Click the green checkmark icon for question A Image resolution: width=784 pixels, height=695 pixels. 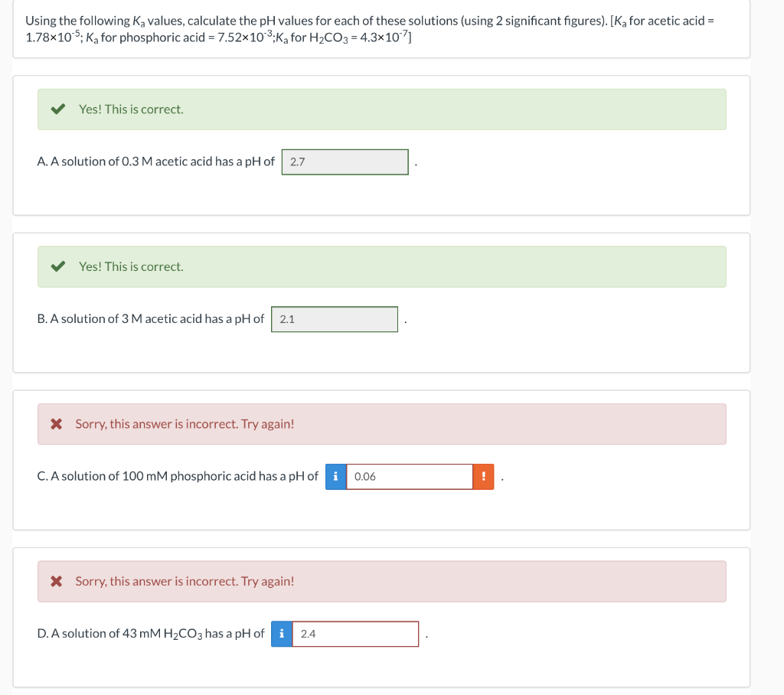[57, 109]
